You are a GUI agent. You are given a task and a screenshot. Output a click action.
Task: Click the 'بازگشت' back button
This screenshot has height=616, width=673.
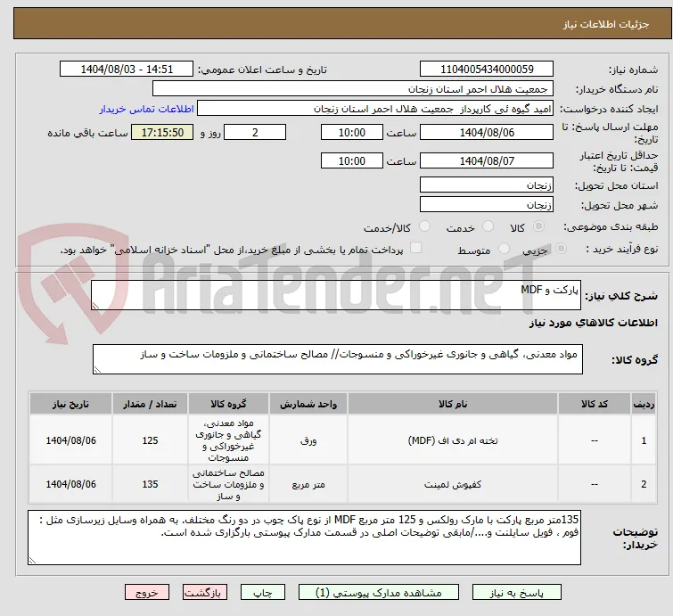(x=205, y=593)
